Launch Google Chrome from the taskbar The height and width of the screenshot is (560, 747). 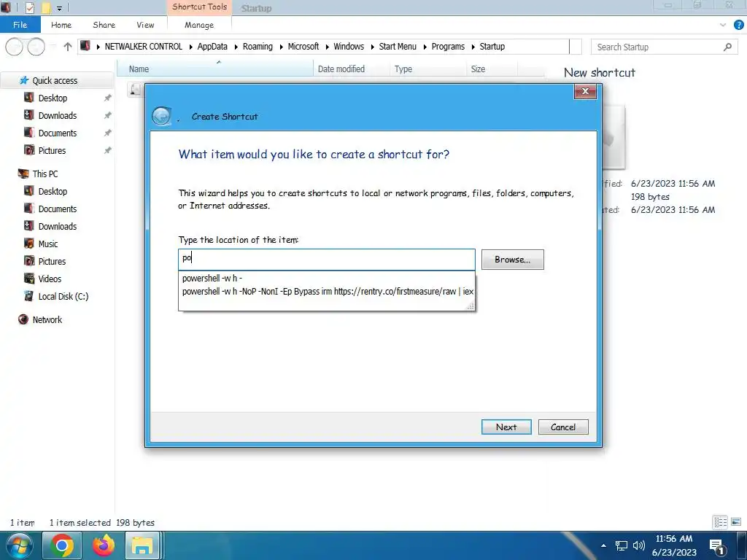point(62,545)
